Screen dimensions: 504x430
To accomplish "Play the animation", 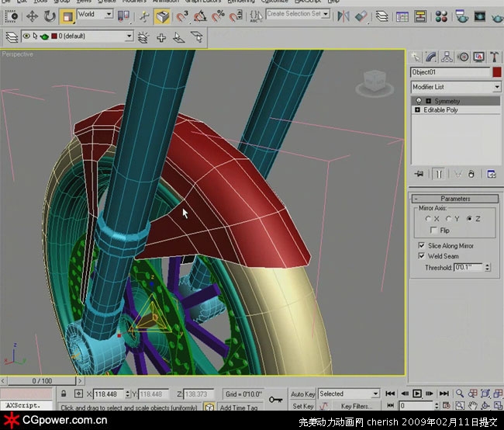I will click(x=417, y=394).
